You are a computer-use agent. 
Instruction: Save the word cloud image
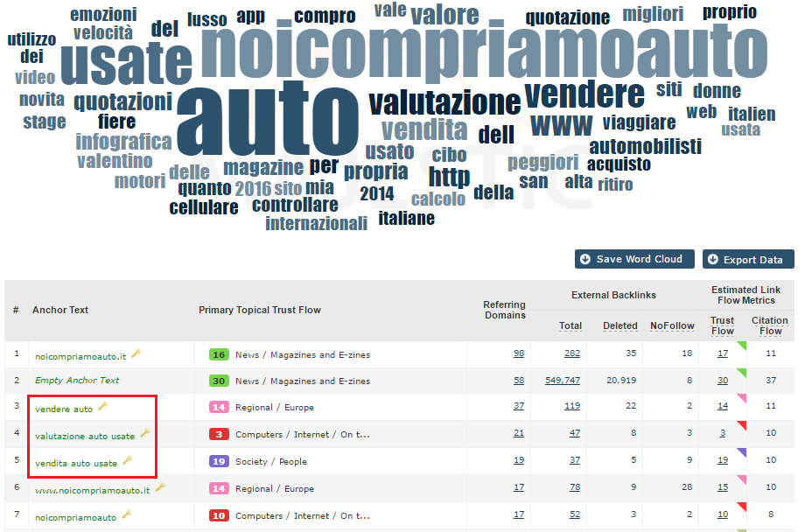click(634, 259)
